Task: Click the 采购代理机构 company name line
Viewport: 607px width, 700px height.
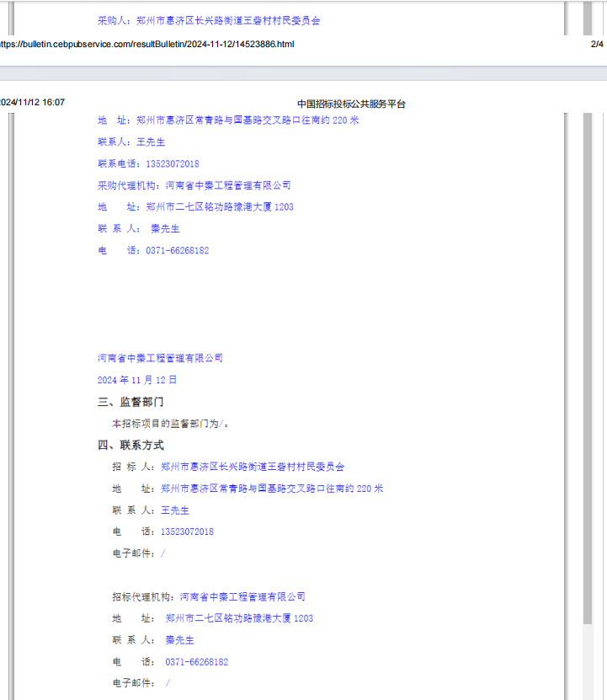Action: [x=194, y=185]
